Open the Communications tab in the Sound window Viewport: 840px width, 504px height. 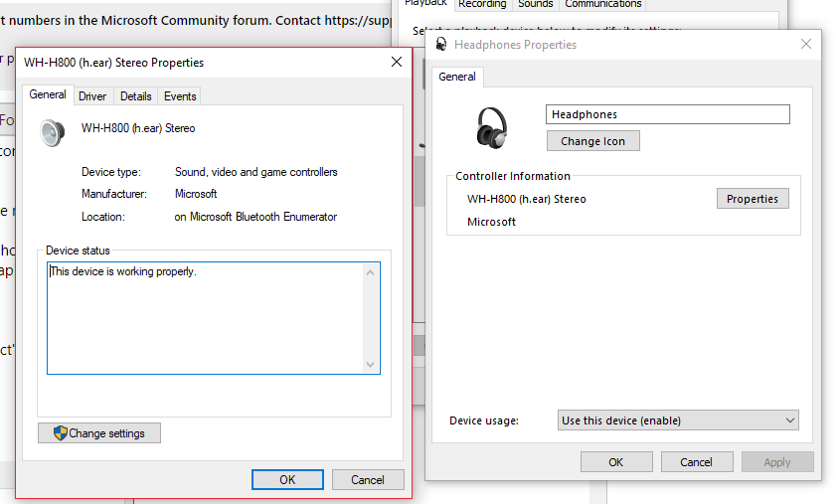[x=602, y=4]
